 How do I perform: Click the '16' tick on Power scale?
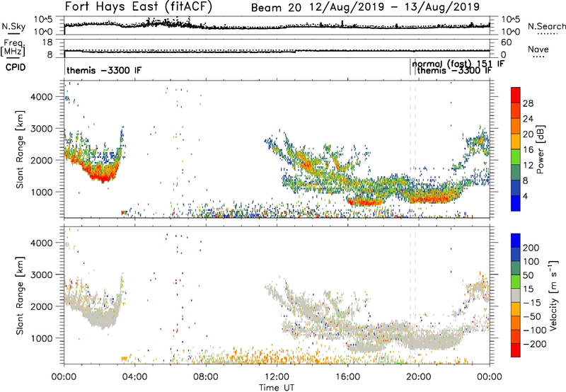click(x=528, y=150)
